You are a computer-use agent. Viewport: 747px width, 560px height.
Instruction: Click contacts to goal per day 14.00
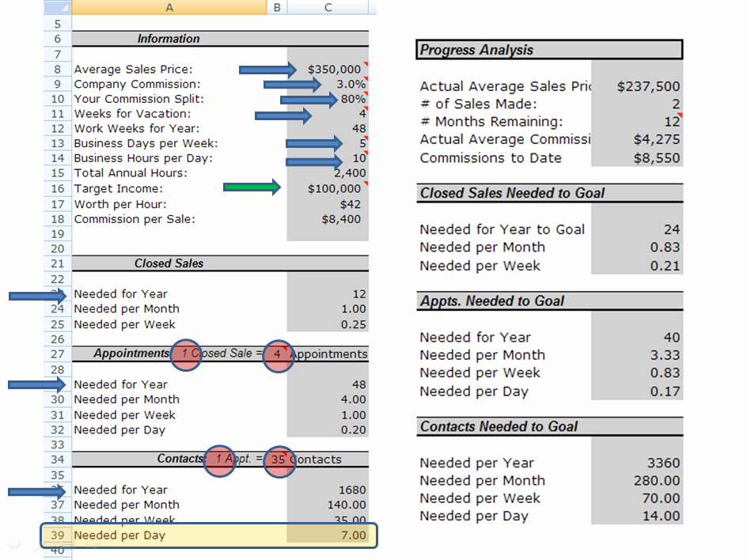(637, 516)
